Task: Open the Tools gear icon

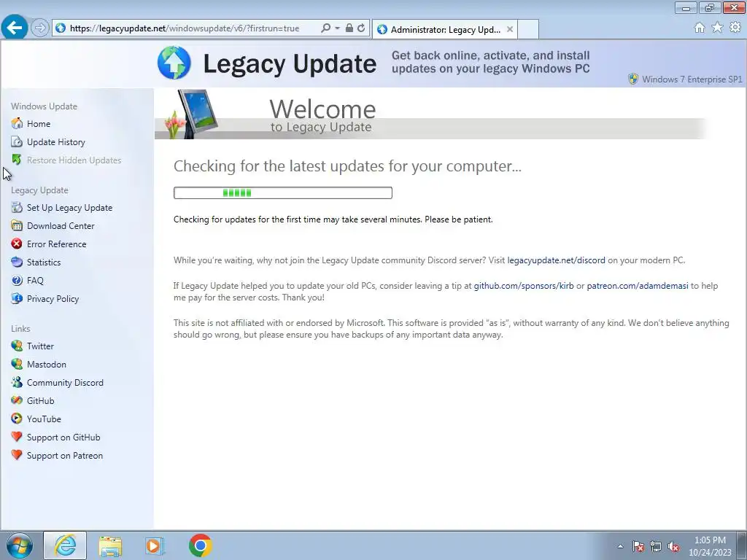Action: pyautogui.click(x=735, y=28)
